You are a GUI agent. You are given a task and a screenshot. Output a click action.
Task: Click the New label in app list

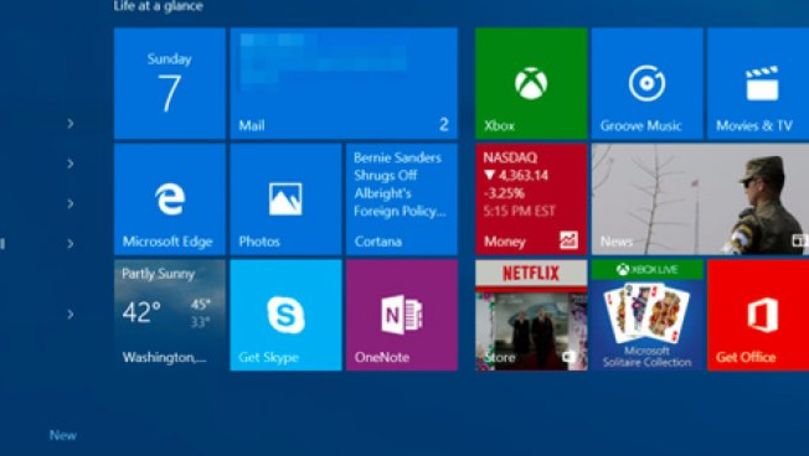pos(63,435)
